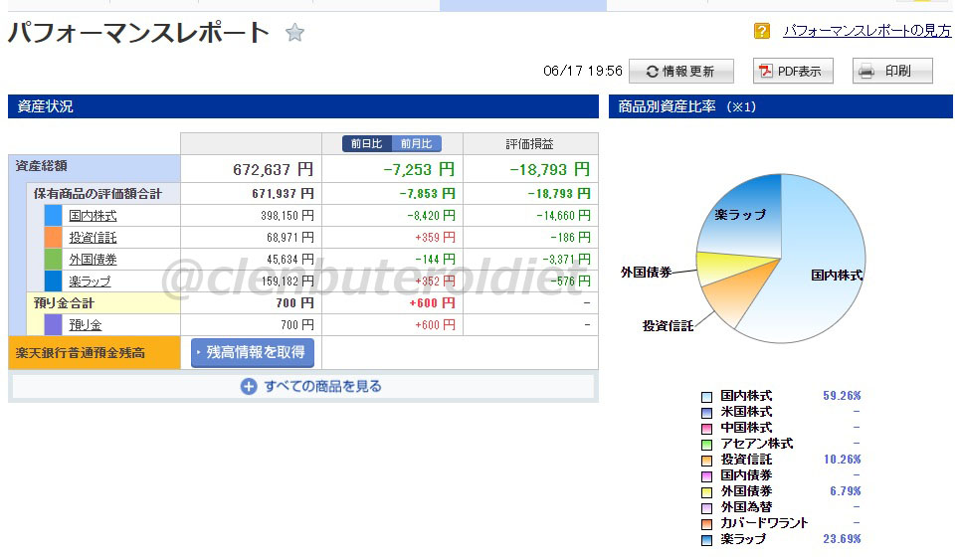Switch to the 前月比 toggle tab
The image size is (959, 560).
point(417,143)
